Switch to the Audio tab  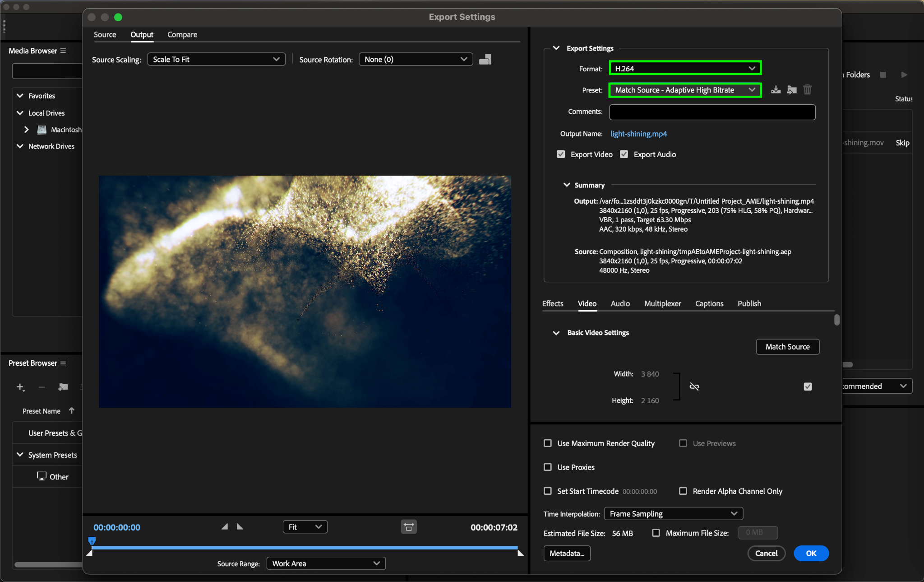pyautogui.click(x=620, y=303)
